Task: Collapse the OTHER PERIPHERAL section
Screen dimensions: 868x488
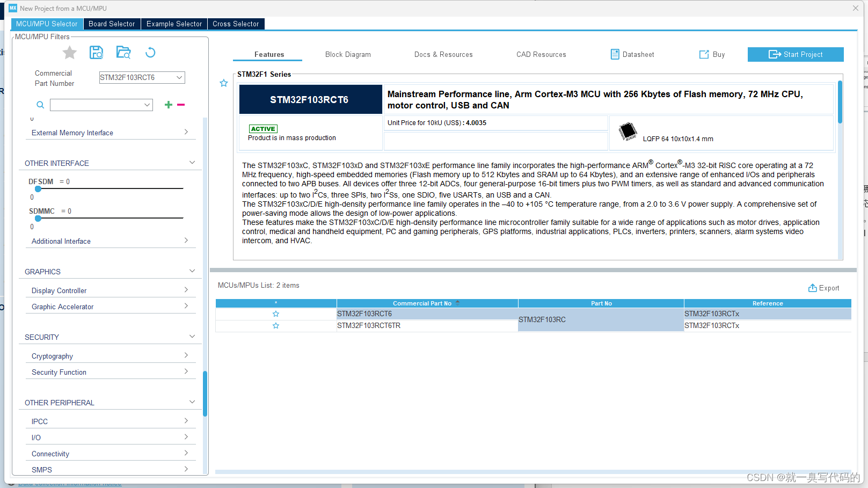Action: click(x=192, y=402)
